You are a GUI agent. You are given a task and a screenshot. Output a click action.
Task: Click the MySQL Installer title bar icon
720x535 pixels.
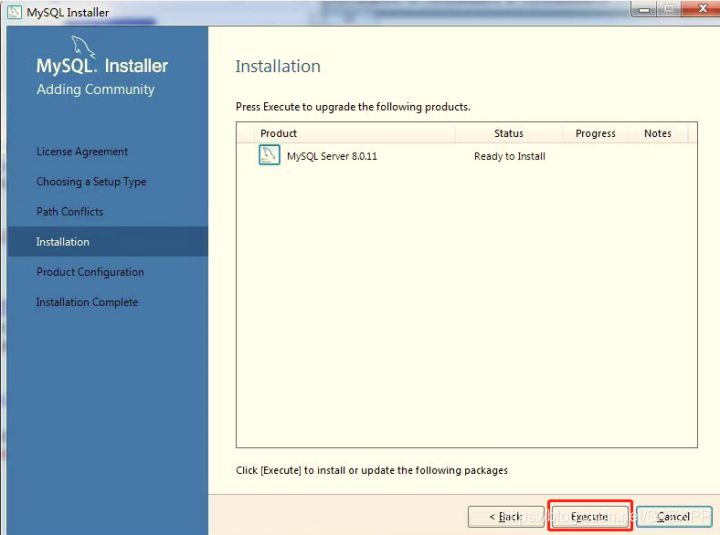point(14,11)
